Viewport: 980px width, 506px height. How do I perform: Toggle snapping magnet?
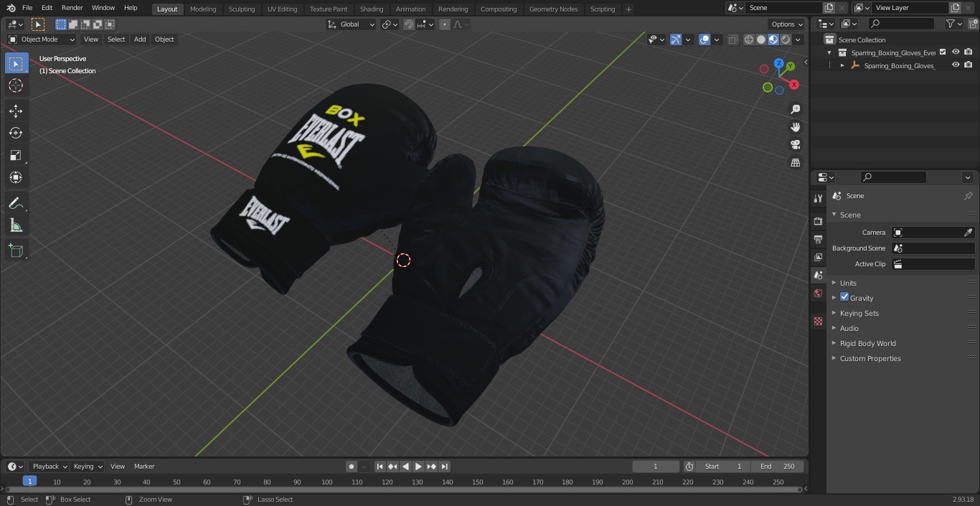pos(409,24)
